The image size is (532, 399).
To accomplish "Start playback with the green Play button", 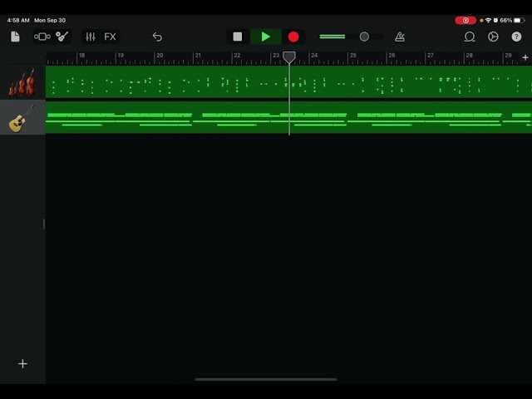I will (x=266, y=37).
